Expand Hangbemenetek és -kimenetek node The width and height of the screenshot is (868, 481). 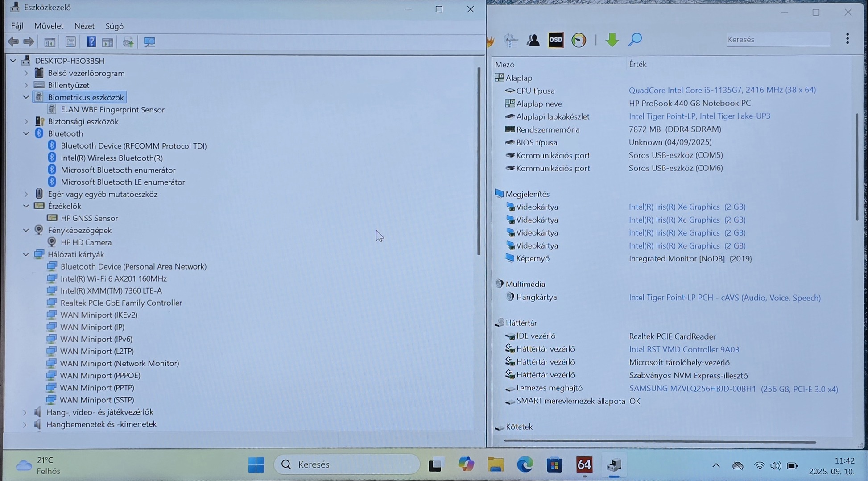(x=25, y=424)
